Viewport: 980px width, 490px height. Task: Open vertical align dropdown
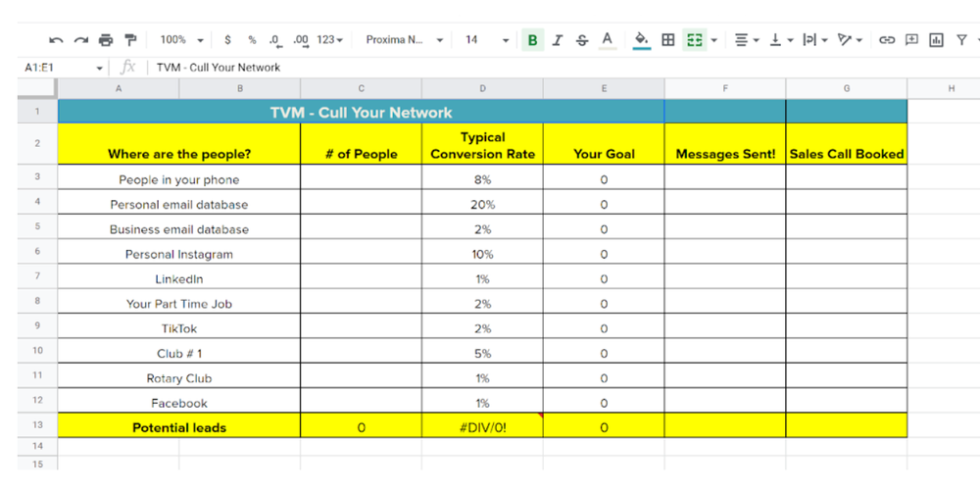(x=781, y=40)
